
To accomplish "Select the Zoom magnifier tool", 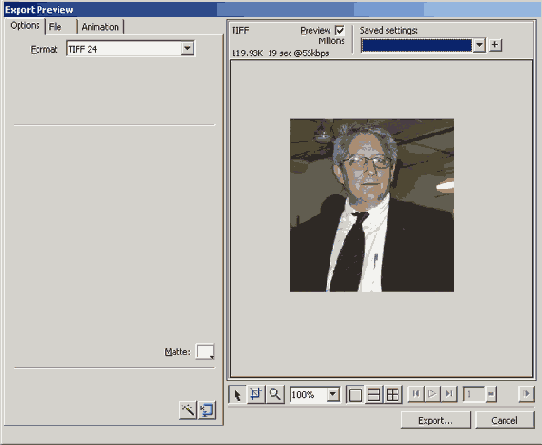I will pyautogui.click(x=275, y=394).
